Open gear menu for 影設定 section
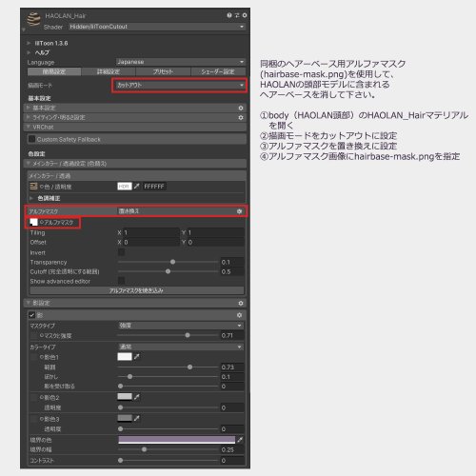Viewport: 476px width, 476px height. 241,304
